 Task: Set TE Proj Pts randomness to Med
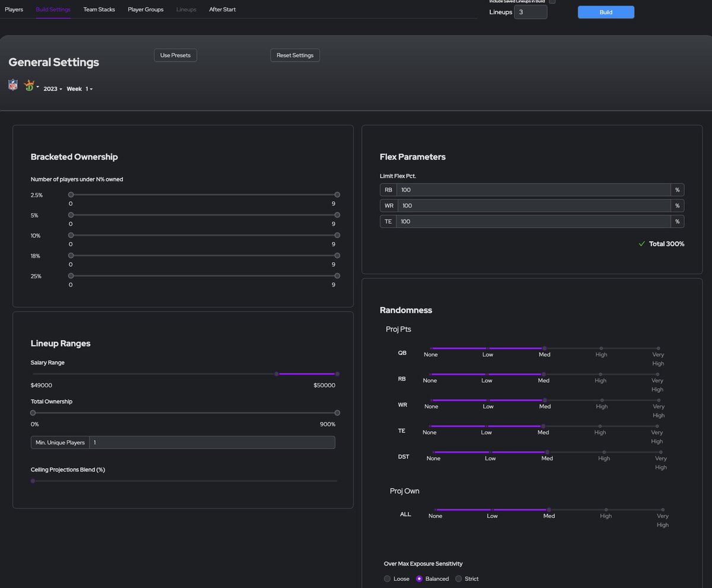tap(542, 426)
